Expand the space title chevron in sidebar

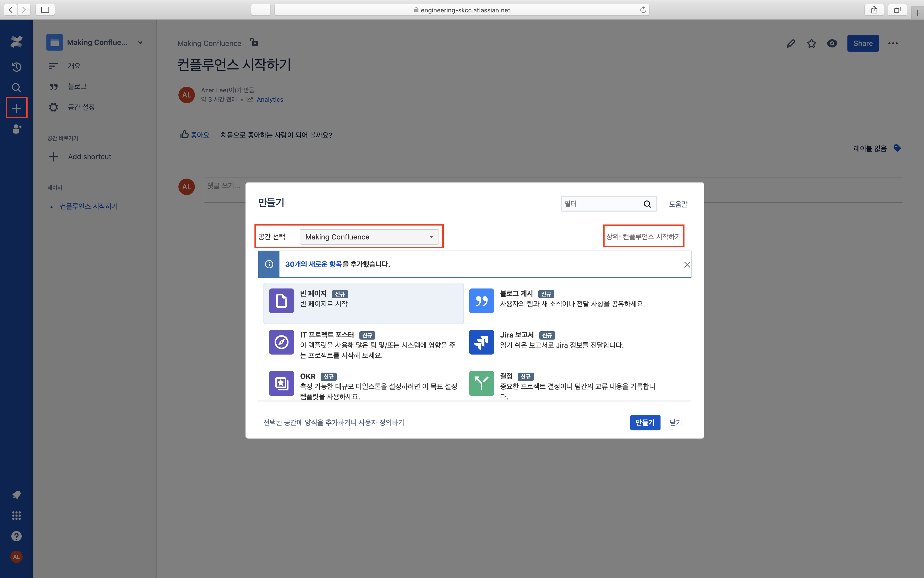pos(140,42)
